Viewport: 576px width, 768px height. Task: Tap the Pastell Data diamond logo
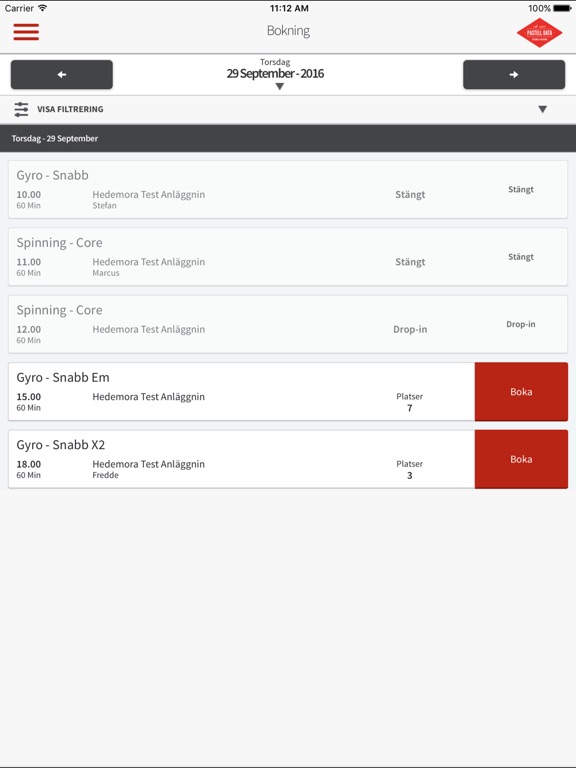click(x=539, y=33)
